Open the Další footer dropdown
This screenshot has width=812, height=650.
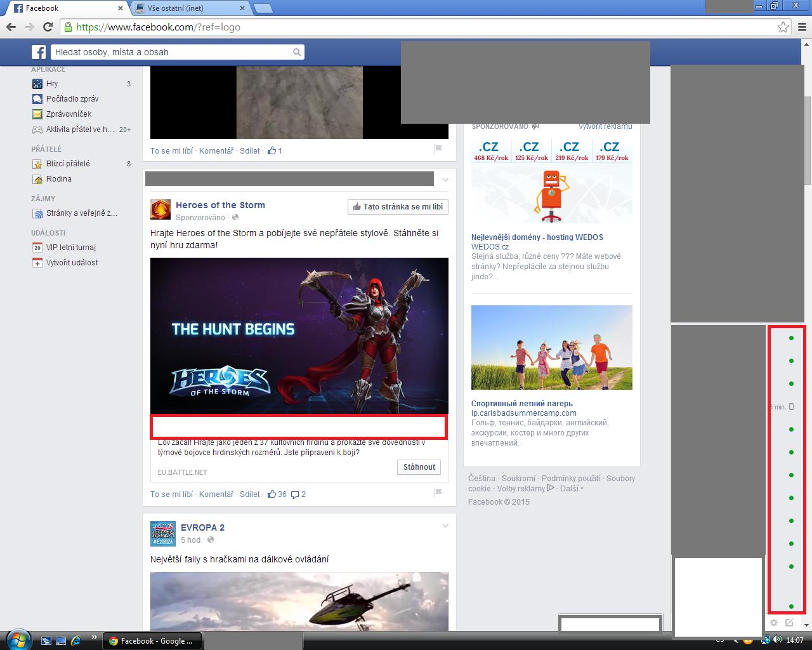[x=571, y=489]
